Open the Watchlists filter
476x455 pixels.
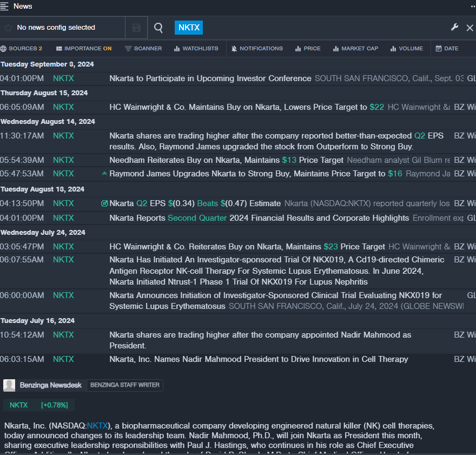coord(196,49)
